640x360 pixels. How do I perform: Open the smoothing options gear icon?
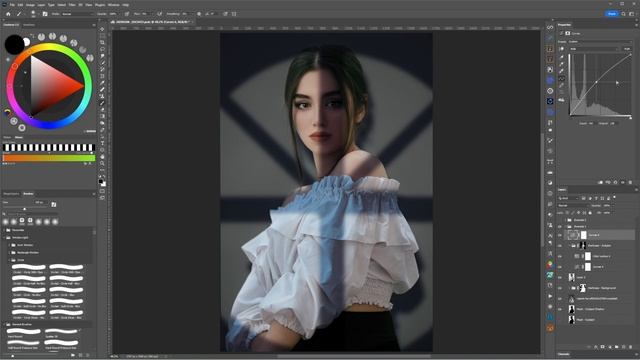pos(199,14)
